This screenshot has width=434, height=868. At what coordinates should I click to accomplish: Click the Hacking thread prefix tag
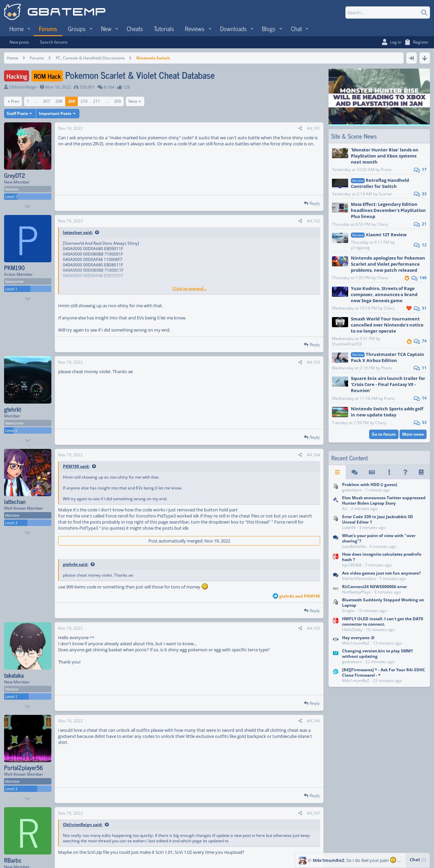pyautogui.click(x=17, y=76)
